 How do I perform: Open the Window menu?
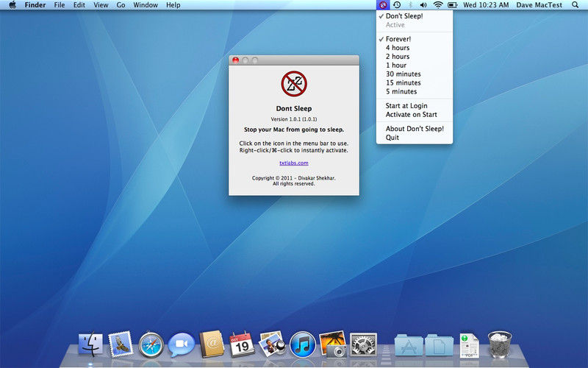[146, 5]
